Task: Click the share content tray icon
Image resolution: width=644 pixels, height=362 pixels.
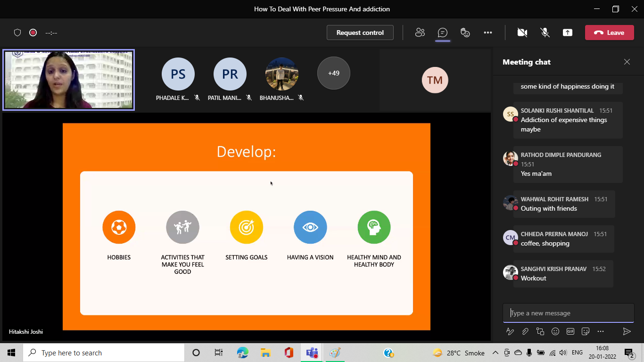Action: [x=568, y=33]
